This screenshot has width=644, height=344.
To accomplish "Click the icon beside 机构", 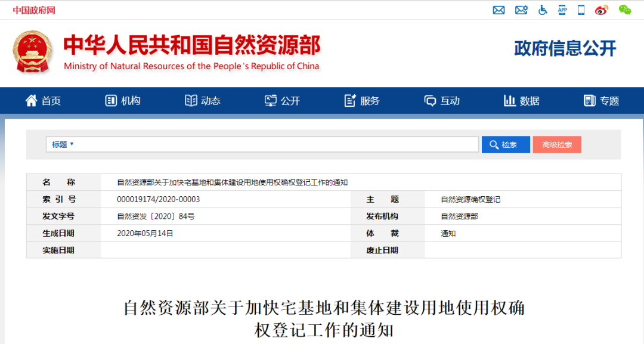I will pos(111,101).
